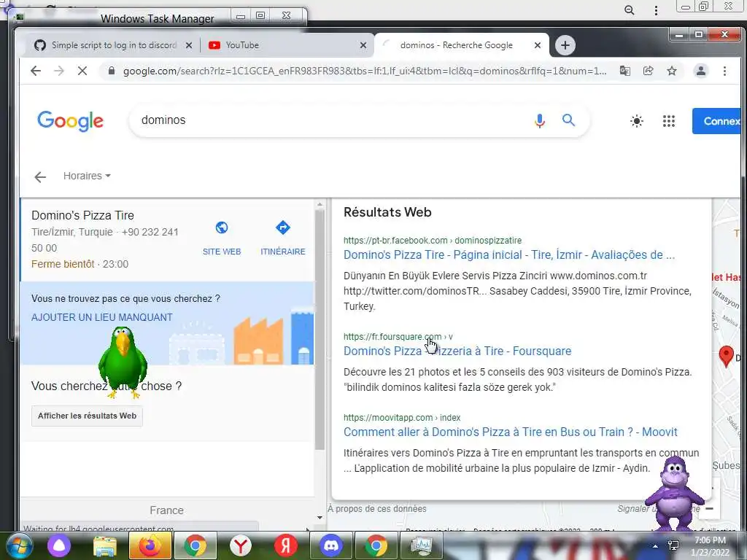Open three-dot menu in background window

coord(656,10)
